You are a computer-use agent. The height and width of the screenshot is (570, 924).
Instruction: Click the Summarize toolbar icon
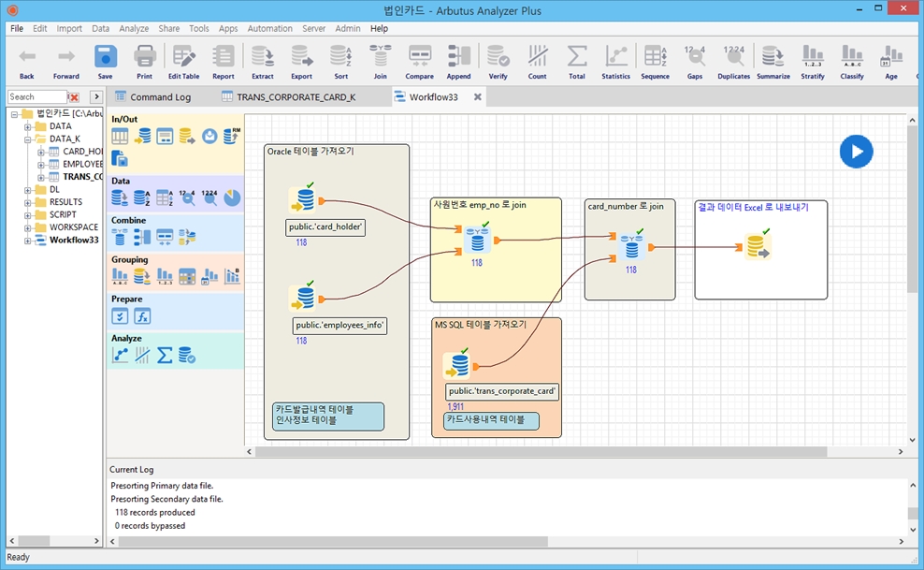coord(773,57)
